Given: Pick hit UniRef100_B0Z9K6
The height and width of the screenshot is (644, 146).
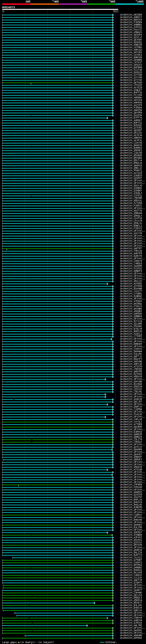Looking at the screenshot, I should point(131,384).
